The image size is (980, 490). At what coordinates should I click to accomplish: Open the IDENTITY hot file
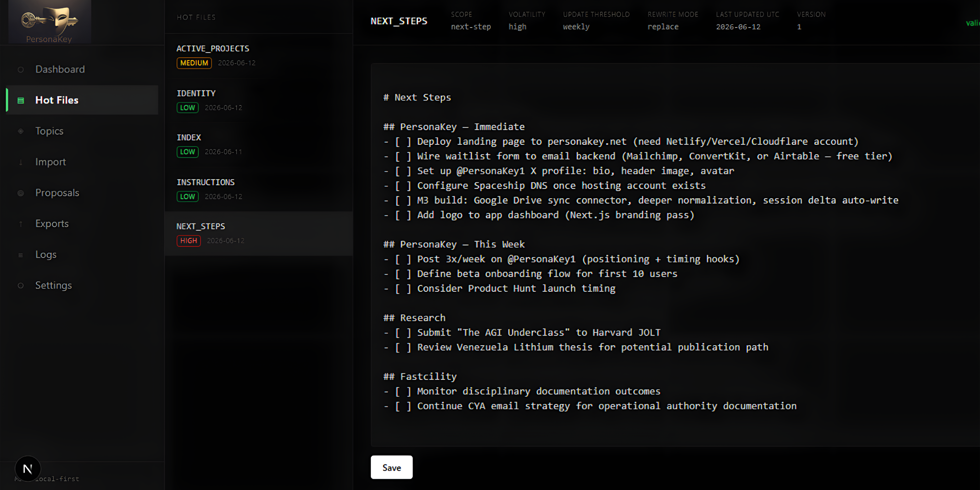(259, 100)
